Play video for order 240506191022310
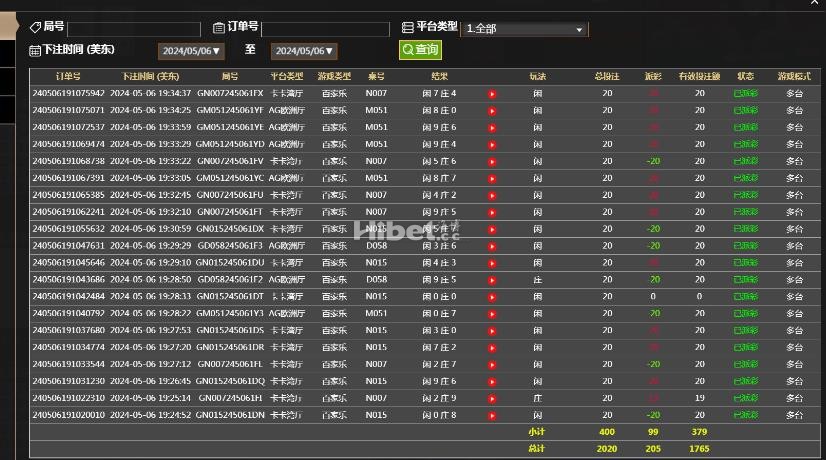The width and height of the screenshot is (826, 460). point(492,399)
